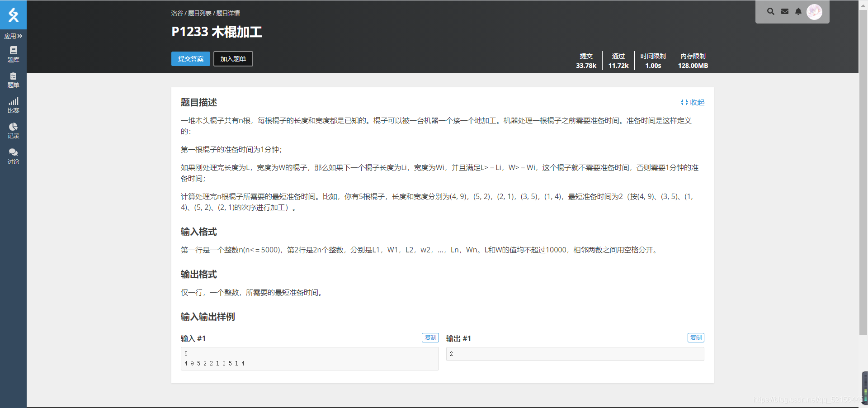Click the 加入题单 add-to-list button
The width and height of the screenshot is (868, 408).
pyautogui.click(x=232, y=59)
